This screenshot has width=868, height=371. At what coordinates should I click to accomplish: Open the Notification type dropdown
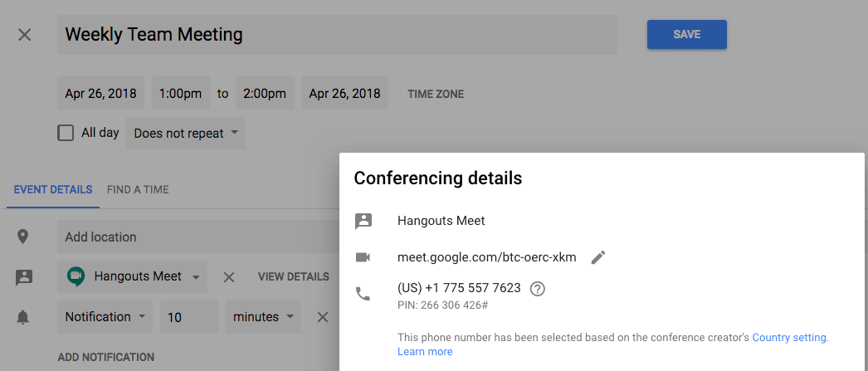[105, 317]
